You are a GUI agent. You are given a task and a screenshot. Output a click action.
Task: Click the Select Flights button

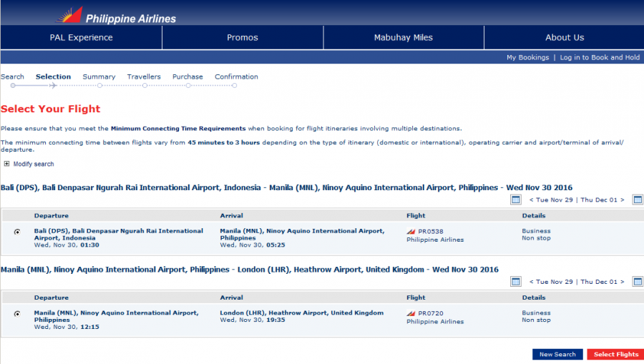tap(615, 355)
